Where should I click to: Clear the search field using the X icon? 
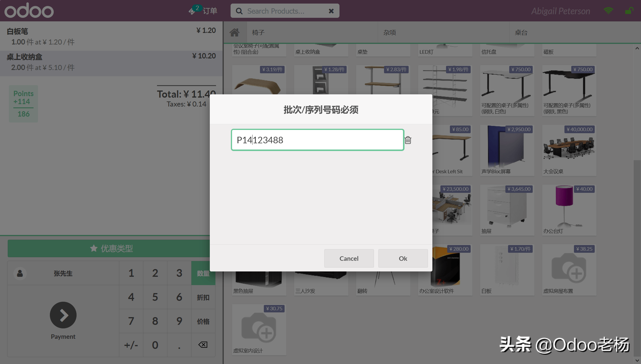pos(331,11)
